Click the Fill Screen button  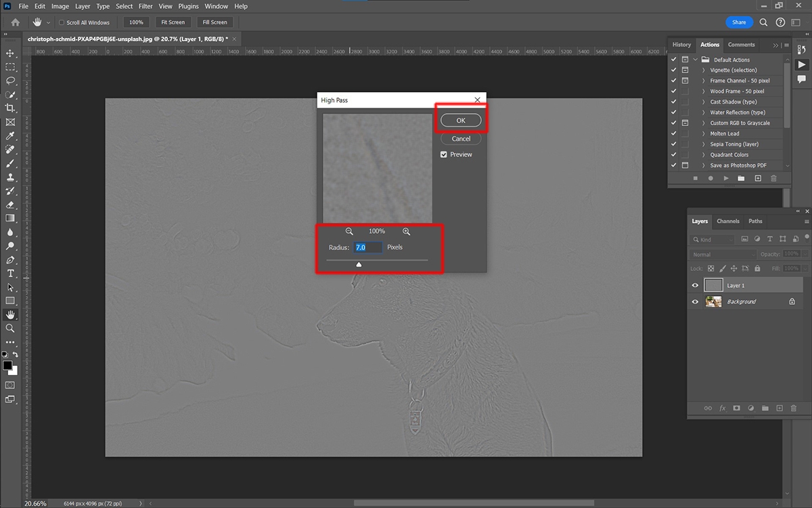215,22
